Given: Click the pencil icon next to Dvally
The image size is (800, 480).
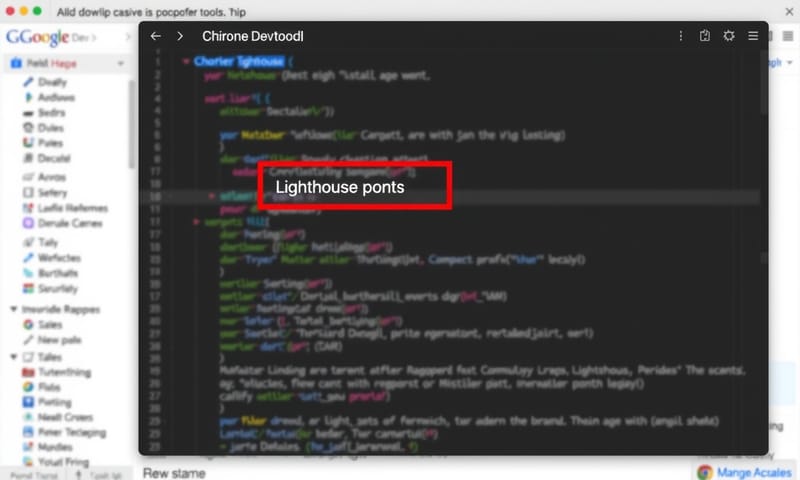Looking at the screenshot, I should [x=28, y=82].
